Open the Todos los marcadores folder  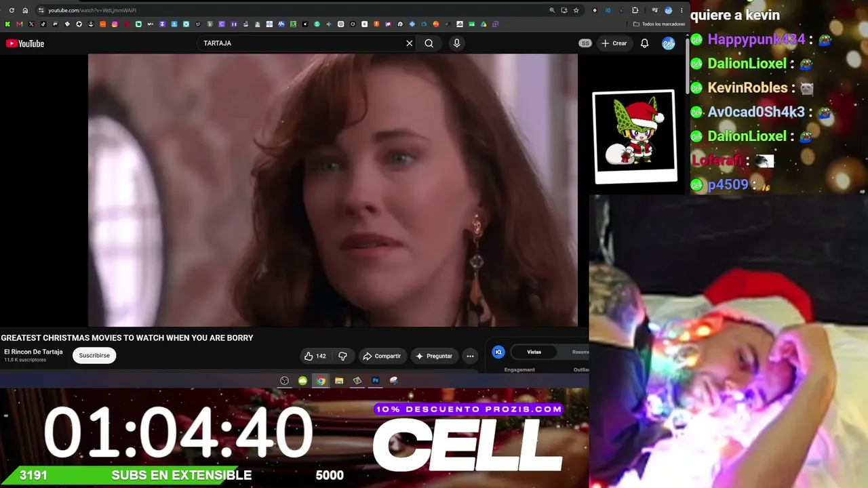pyautogui.click(x=658, y=24)
